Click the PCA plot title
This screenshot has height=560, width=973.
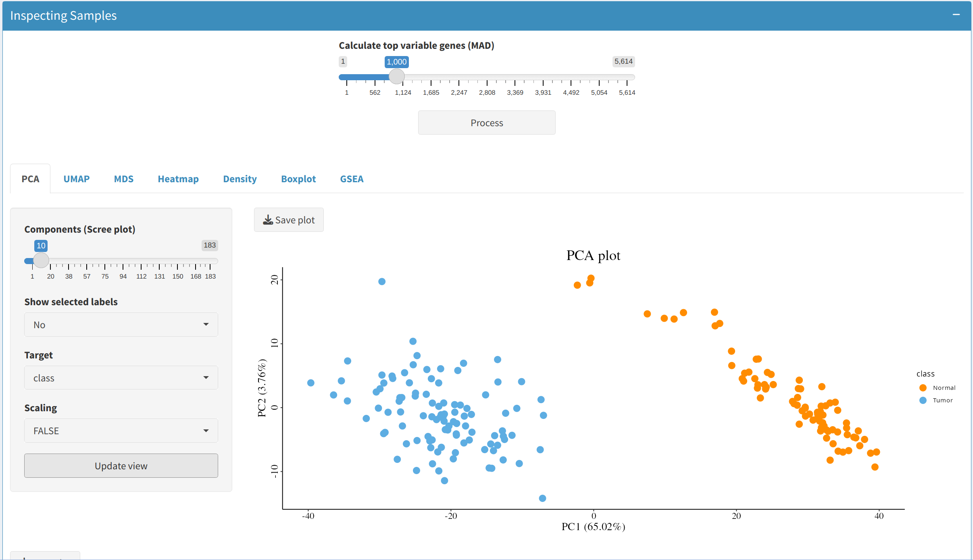coord(593,255)
